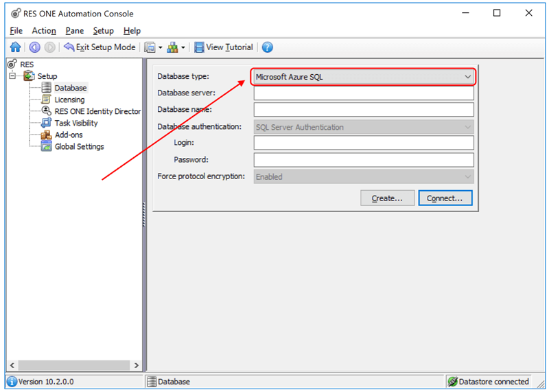This screenshot has height=392, width=549.
Task: Click the team/agents toolbar icon
Action: tap(172, 47)
